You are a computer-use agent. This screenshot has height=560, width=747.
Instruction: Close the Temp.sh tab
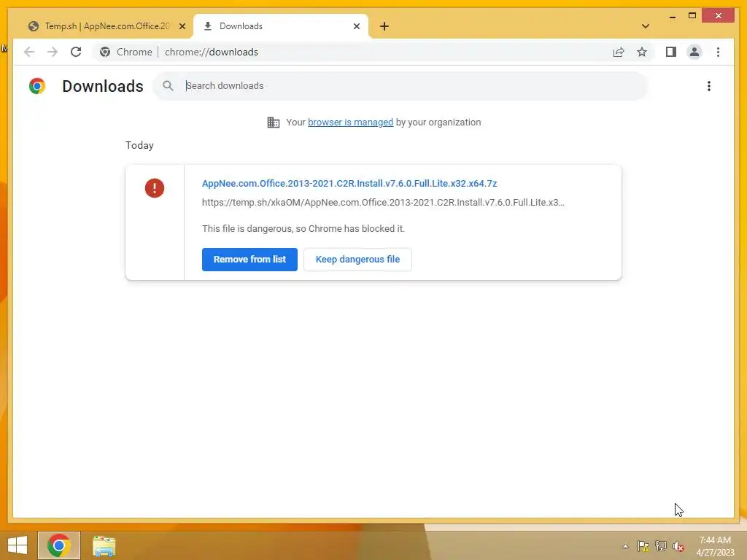tap(182, 26)
